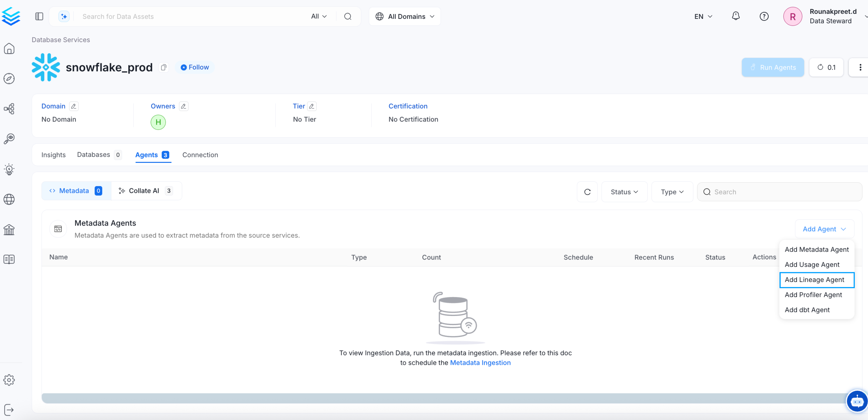Viewport: 868px width, 420px height.
Task: Open the Type filter dropdown
Action: pyautogui.click(x=672, y=192)
